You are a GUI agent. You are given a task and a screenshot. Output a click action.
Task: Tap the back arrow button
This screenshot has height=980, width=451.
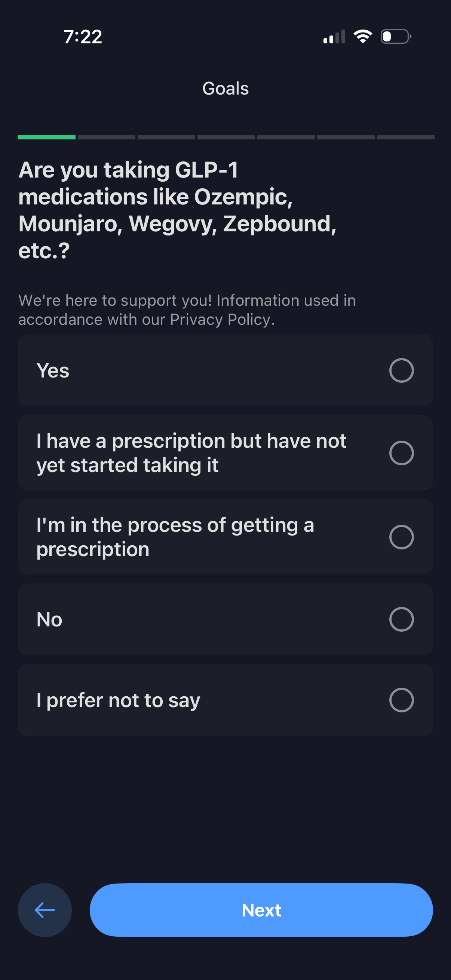click(45, 910)
